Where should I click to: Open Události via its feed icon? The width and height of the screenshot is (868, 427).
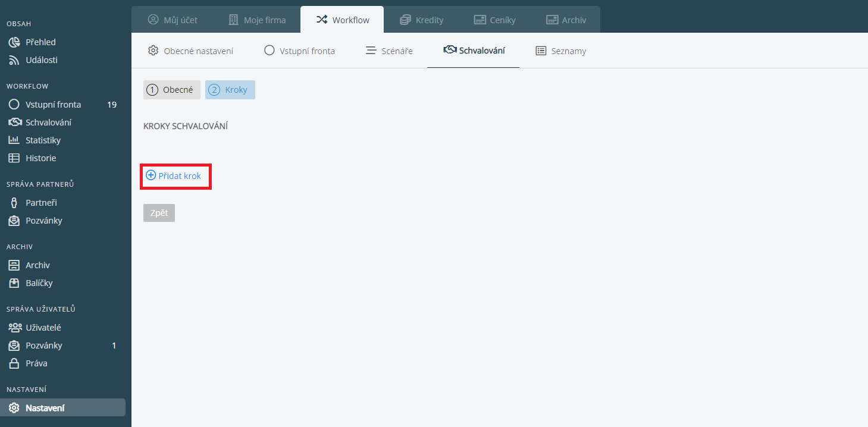pyautogui.click(x=14, y=60)
